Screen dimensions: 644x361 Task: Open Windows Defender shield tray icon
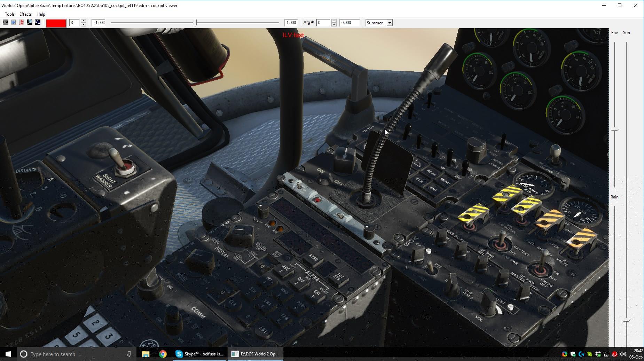pos(573,354)
